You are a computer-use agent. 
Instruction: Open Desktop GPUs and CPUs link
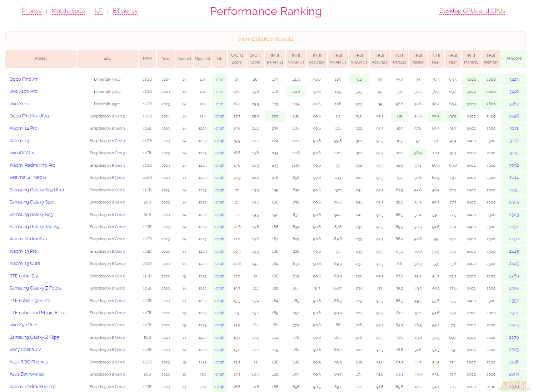(x=472, y=11)
